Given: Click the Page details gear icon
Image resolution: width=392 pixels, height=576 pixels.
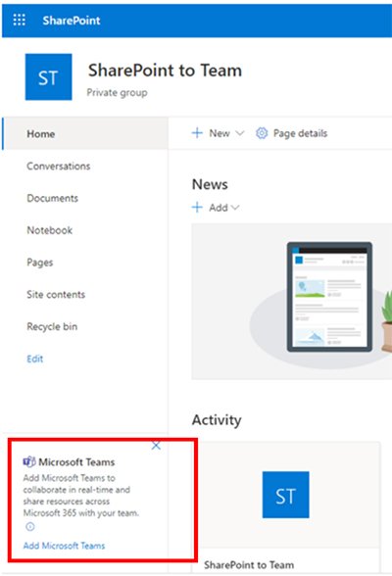Looking at the screenshot, I should pos(262,133).
